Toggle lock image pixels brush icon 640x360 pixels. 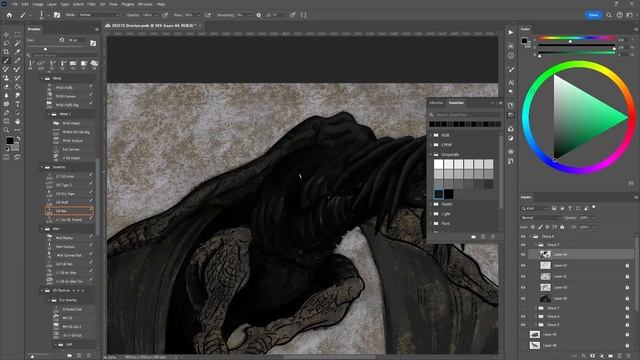[540, 227]
